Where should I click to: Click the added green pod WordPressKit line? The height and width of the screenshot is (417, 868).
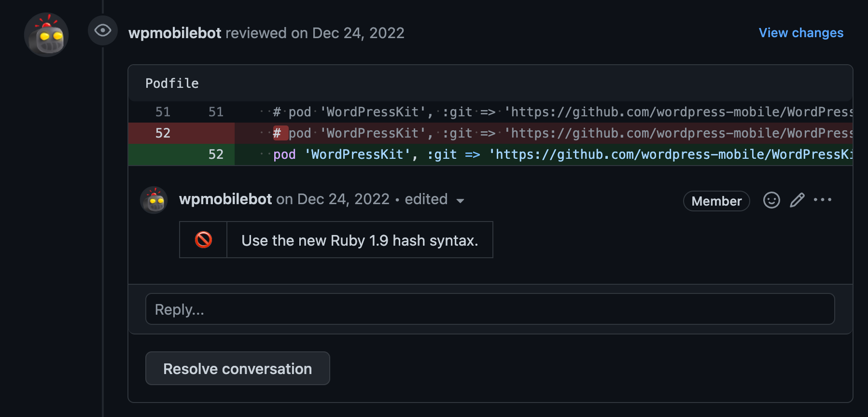pyautogui.click(x=531, y=154)
